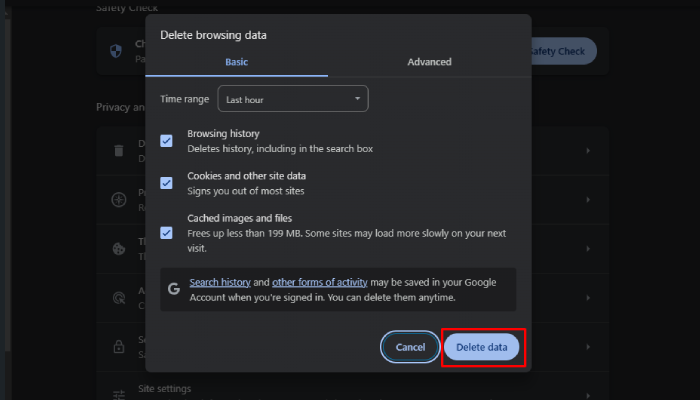Click the Privacy Guide compass icon

pos(119,200)
